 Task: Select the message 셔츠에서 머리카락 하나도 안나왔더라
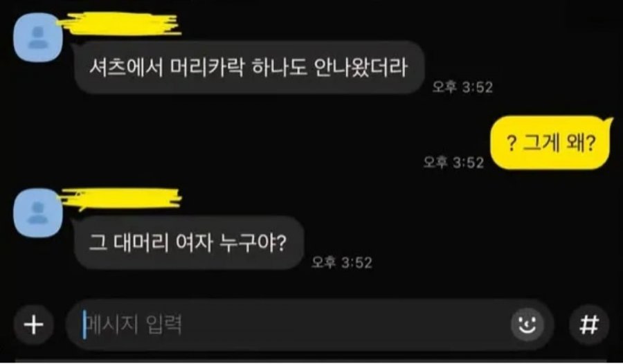[x=249, y=68]
